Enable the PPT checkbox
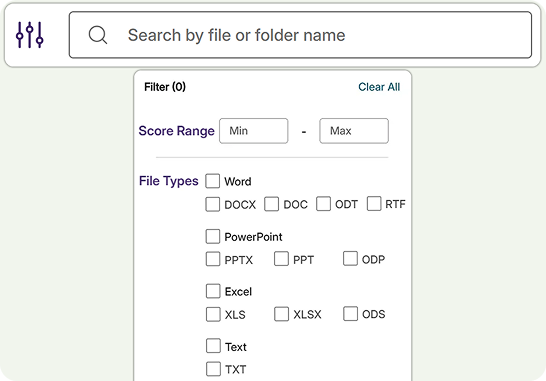The image size is (546, 381). point(281,259)
